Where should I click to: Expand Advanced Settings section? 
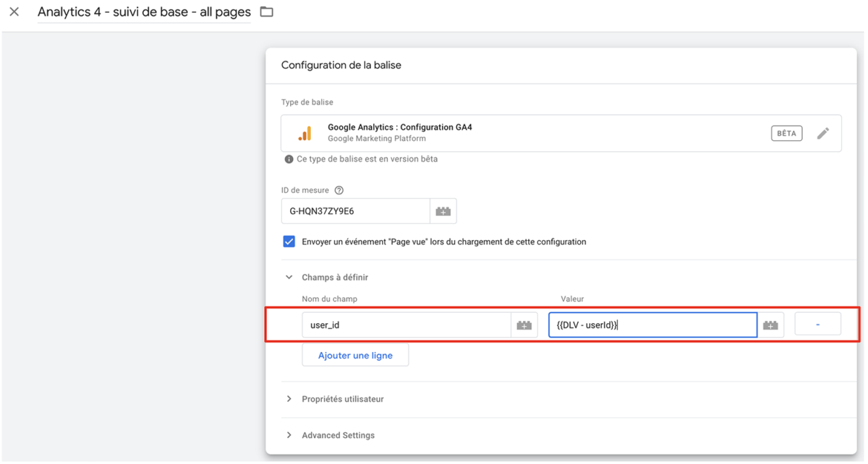click(289, 435)
